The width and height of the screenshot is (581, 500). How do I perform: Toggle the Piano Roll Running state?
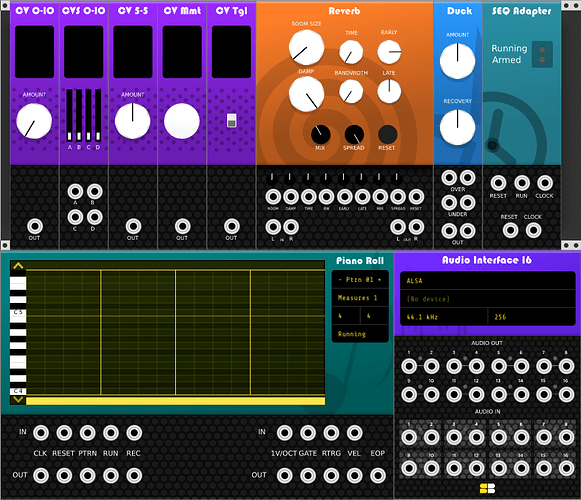pos(360,334)
